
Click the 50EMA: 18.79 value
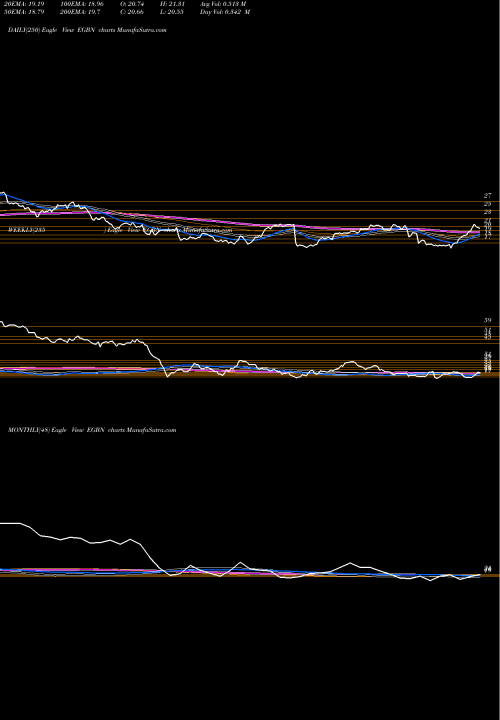(24, 12)
